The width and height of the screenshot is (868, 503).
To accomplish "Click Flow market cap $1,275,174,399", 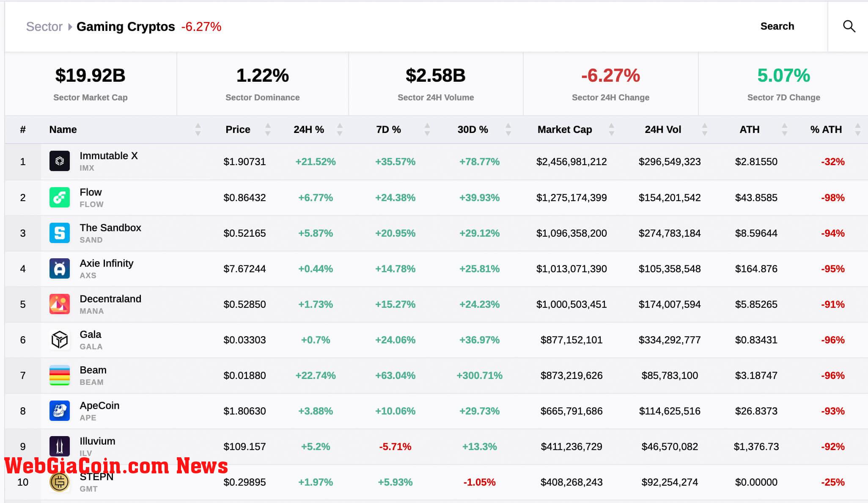I will [x=571, y=198].
